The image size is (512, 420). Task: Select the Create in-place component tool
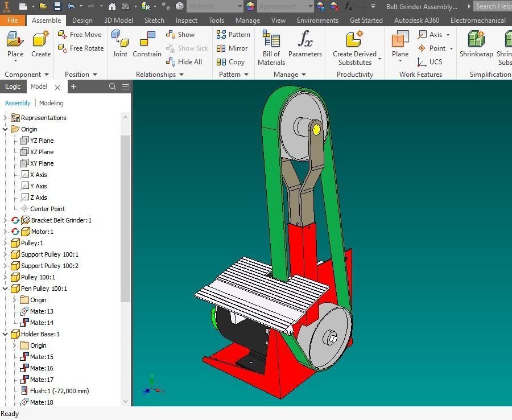(x=40, y=44)
